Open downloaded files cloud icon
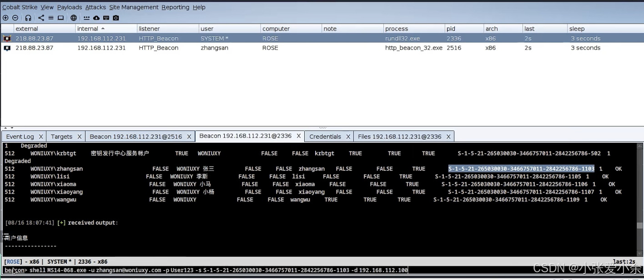The width and height of the screenshot is (644, 280). pos(96,18)
